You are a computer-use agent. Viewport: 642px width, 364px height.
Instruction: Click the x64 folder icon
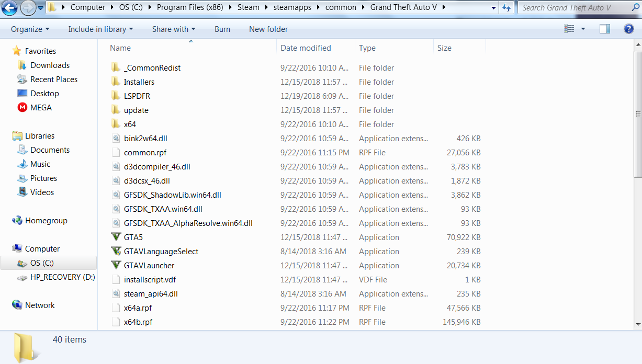pos(116,124)
